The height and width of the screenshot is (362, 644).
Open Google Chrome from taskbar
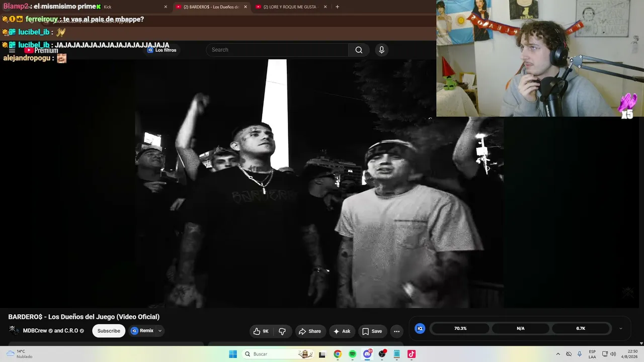(338, 354)
